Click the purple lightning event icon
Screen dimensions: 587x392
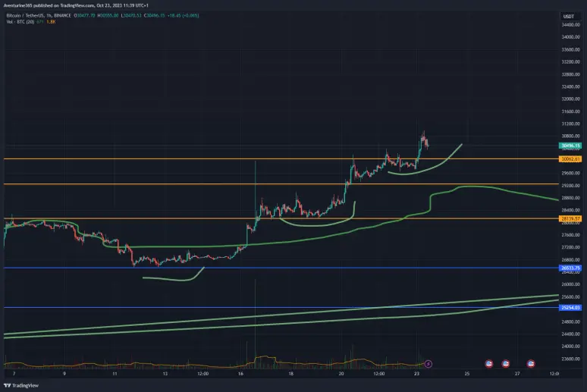[428, 363]
